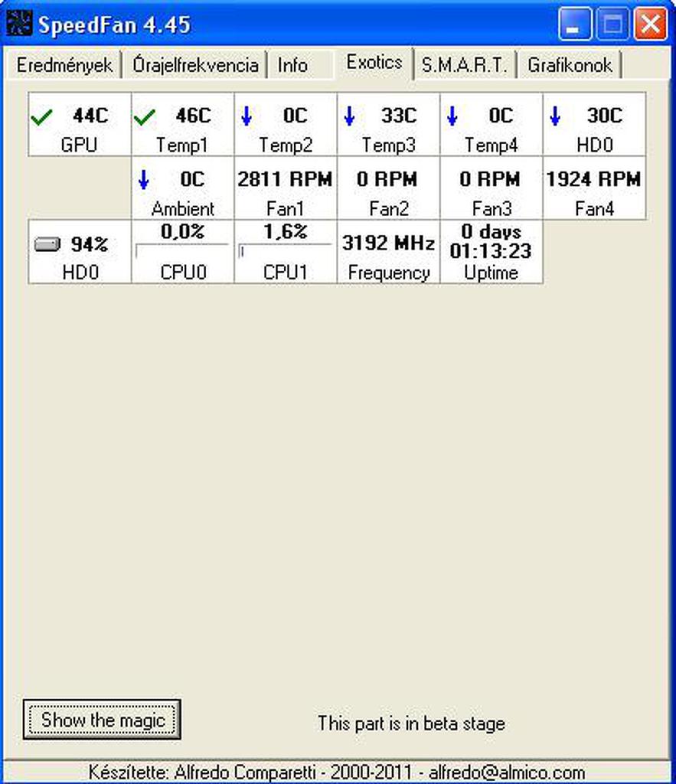Click the 2811 RPM Fan1 reading

pos(285,179)
